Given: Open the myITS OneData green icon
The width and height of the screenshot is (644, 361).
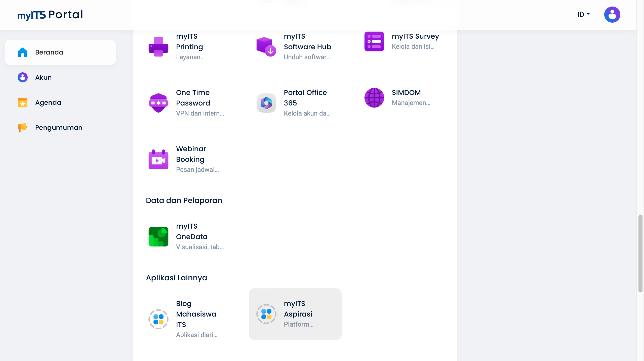Looking at the screenshot, I should click(x=158, y=237).
